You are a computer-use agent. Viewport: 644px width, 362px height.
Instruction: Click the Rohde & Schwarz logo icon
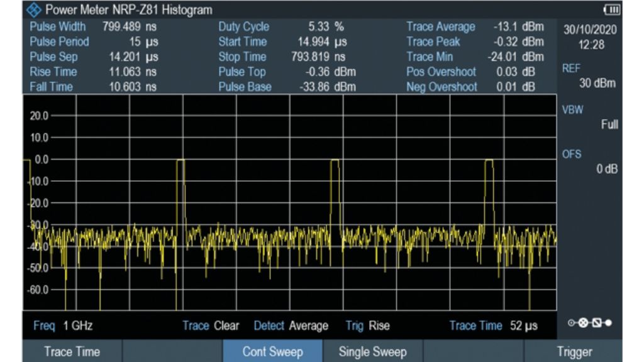click(35, 10)
